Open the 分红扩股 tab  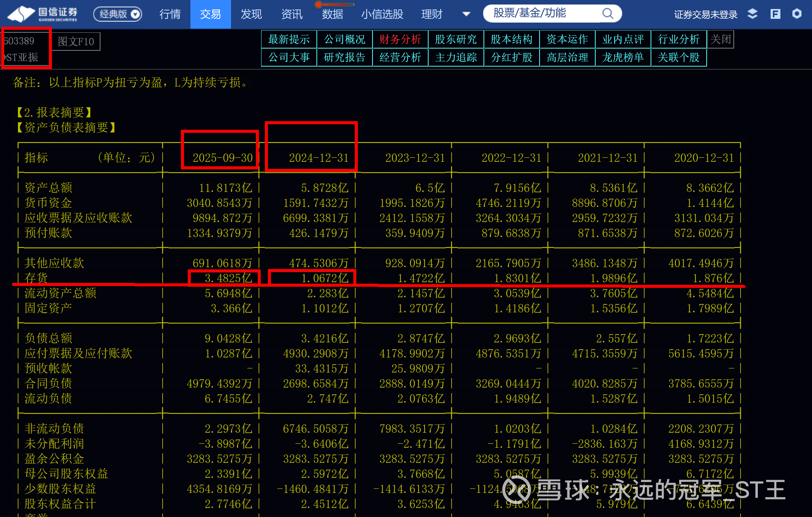(x=511, y=57)
